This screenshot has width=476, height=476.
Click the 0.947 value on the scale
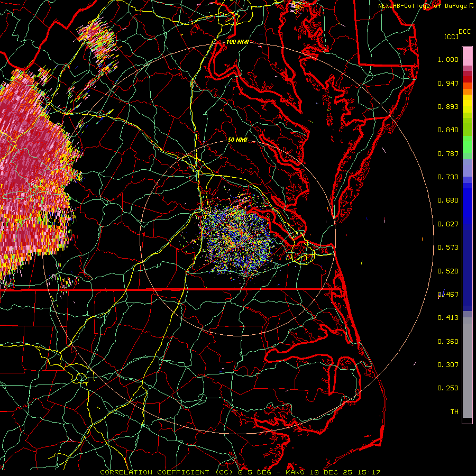(448, 83)
